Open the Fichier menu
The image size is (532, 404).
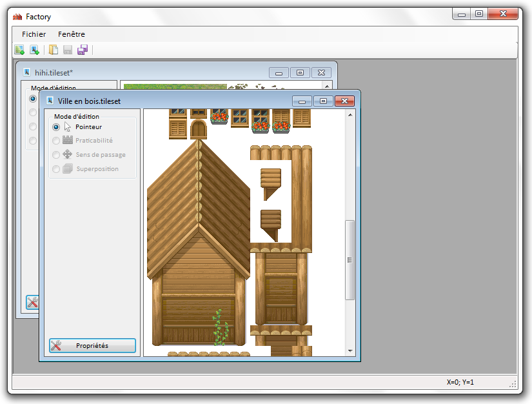click(33, 34)
